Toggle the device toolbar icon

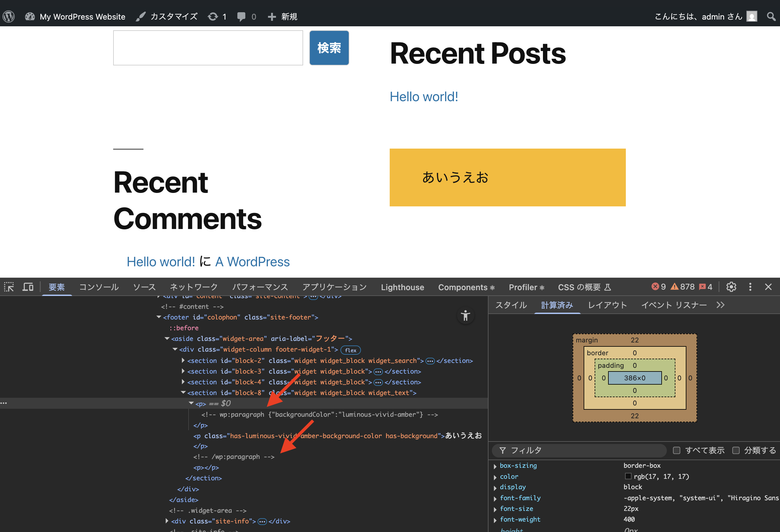coord(28,287)
